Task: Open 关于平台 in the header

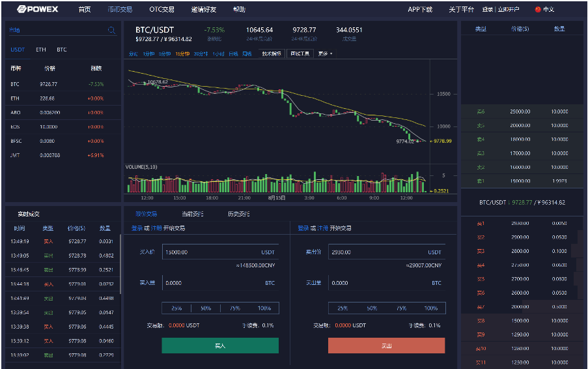Action: click(461, 9)
